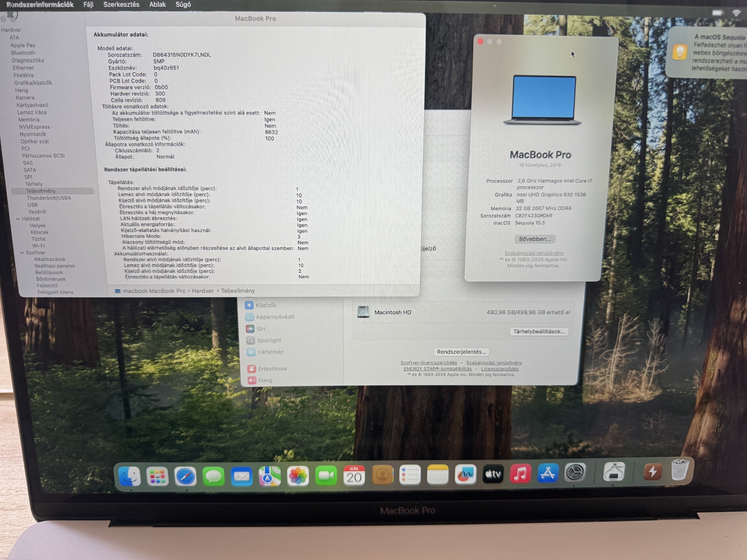The width and height of the screenshot is (747, 560).
Task: Click macbook MacBook Pro in path bar
Action: coord(150,291)
